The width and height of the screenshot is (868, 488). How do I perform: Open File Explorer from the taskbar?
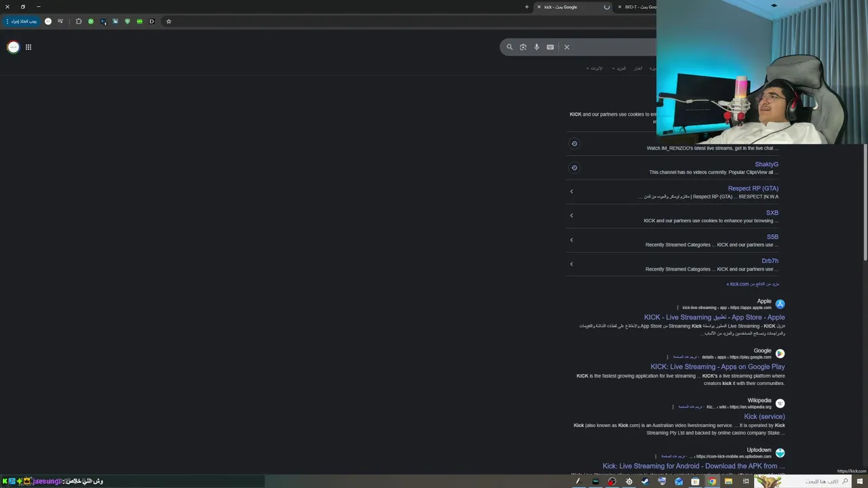pyautogui.click(x=728, y=481)
